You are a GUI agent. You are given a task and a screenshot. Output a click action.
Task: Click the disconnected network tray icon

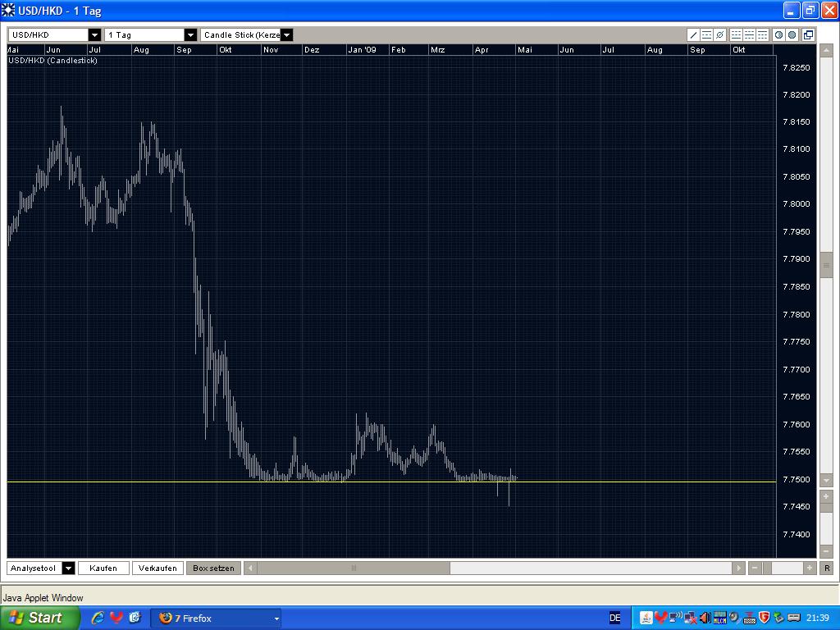[x=691, y=619]
